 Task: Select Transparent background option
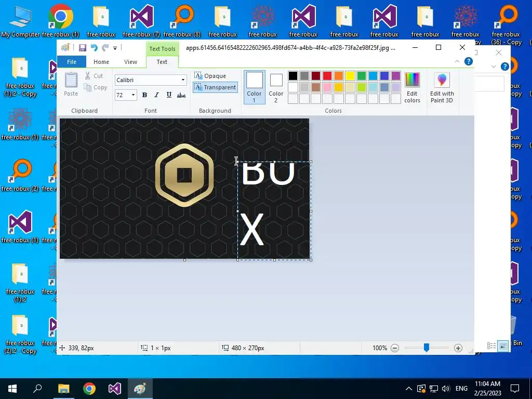215,87
